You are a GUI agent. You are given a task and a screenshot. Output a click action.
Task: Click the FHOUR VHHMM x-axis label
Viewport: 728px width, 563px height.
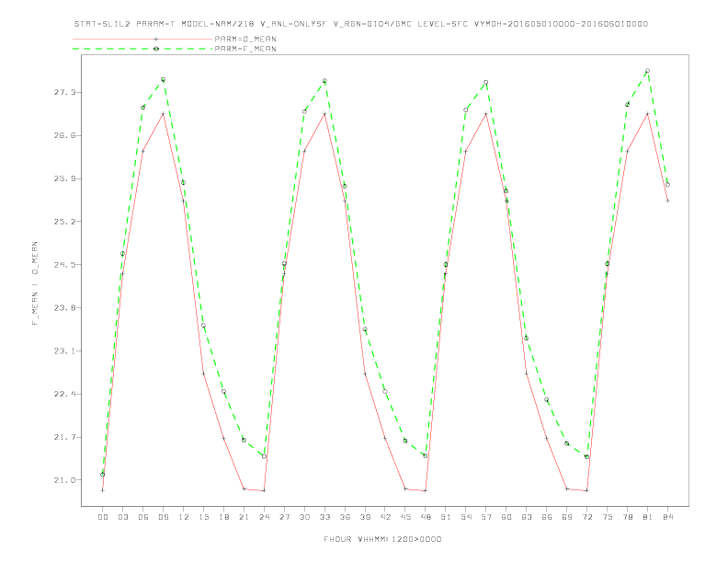coord(382,539)
